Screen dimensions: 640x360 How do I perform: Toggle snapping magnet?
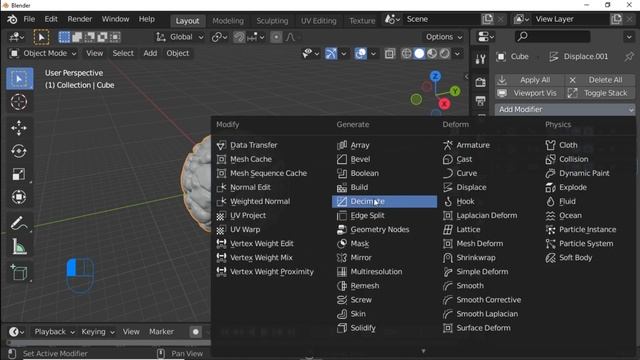[x=239, y=37]
